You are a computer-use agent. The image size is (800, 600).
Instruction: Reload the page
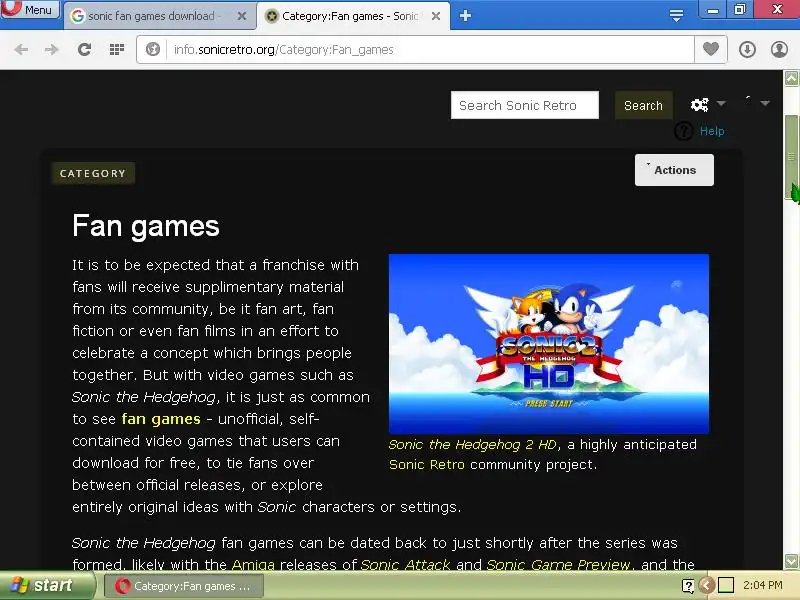pyautogui.click(x=84, y=49)
